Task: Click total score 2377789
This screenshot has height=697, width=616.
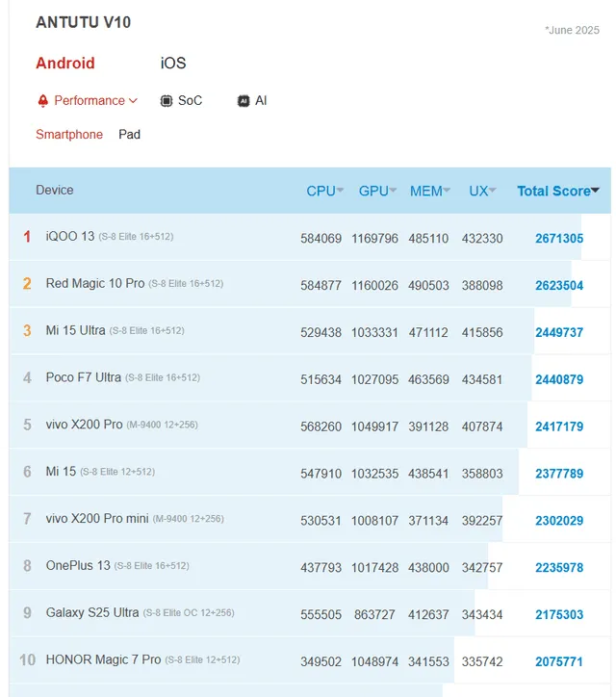Action: tap(559, 474)
